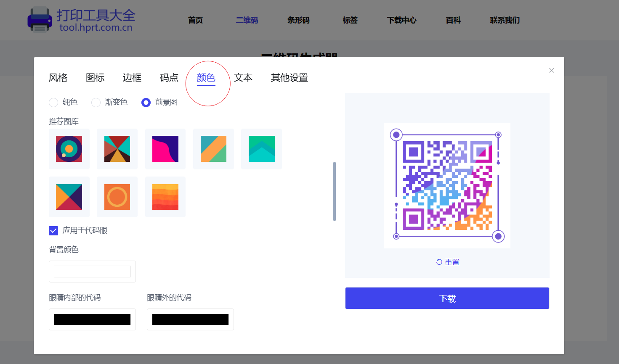619x364 pixels.
Task: Toggle the 应用于代码眼 checkbox
Action: click(53, 230)
